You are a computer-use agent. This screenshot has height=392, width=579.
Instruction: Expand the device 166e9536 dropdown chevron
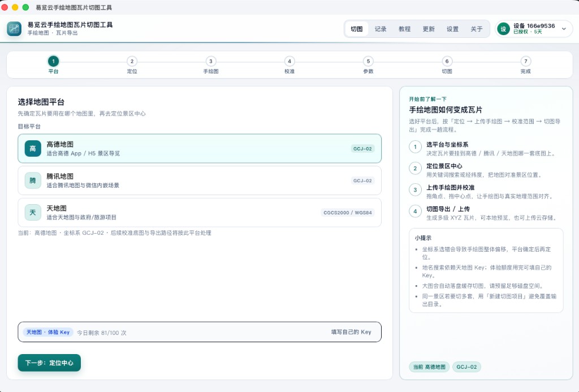click(x=564, y=29)
